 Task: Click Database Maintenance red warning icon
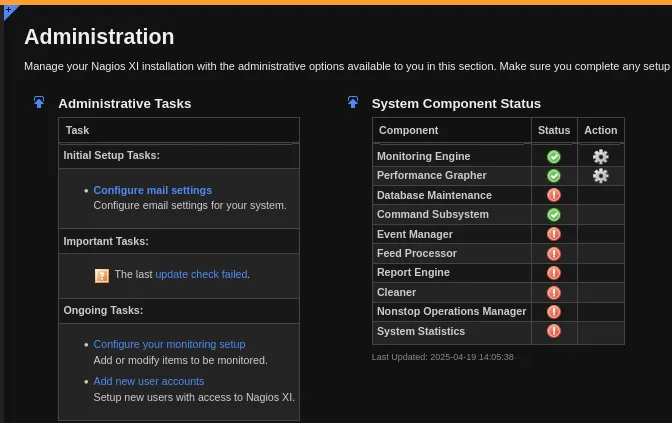point(554,195)
